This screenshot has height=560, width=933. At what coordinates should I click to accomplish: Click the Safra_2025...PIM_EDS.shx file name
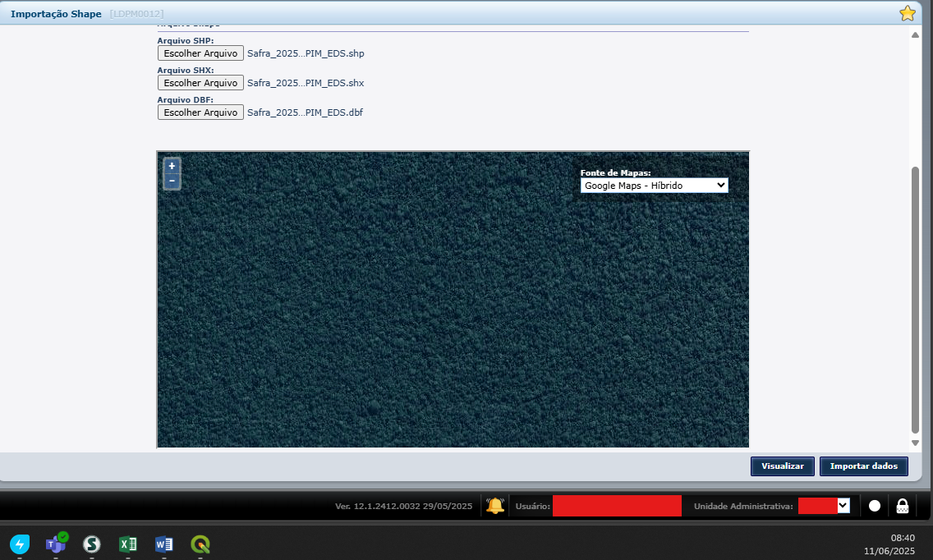coord(306,83)
